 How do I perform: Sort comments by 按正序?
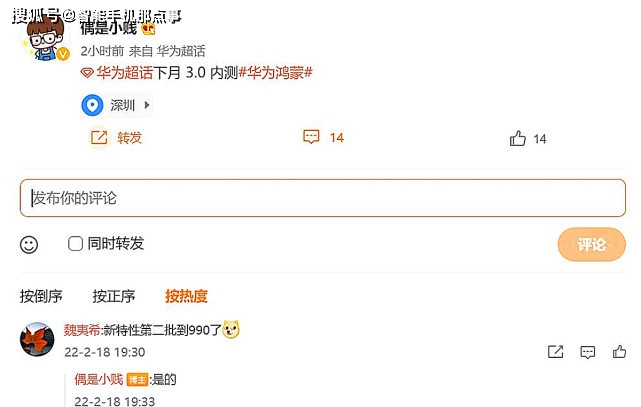click(x=114, y=296)
